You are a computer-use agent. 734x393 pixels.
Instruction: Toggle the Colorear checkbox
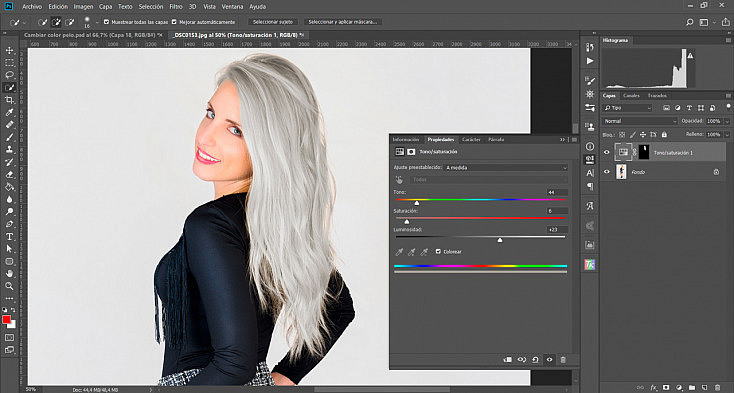coord(438,252)
